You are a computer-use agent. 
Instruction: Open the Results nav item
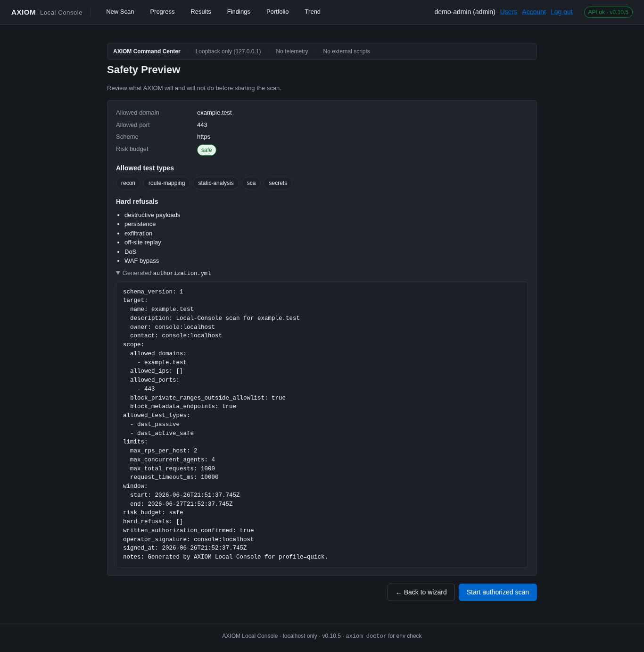click(201, 12)
